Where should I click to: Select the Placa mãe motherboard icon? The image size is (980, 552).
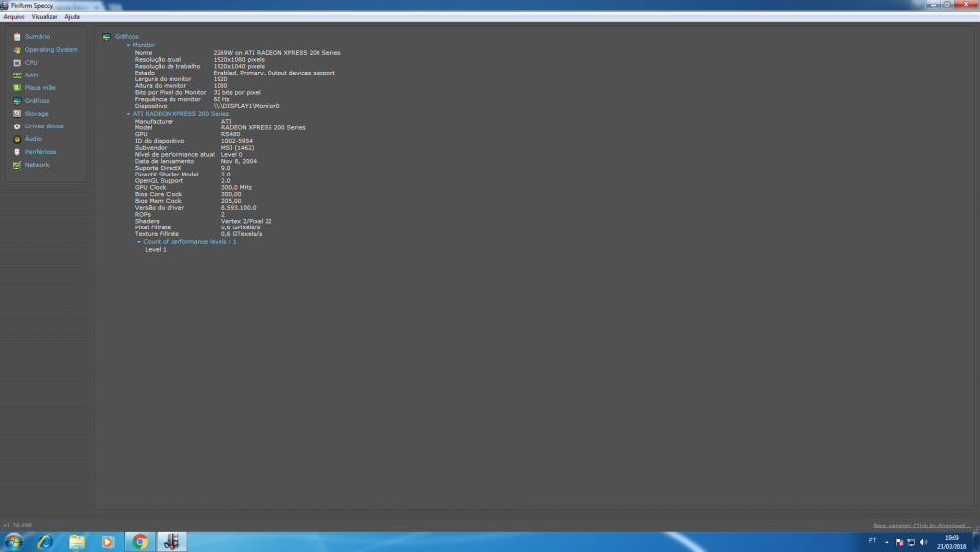pyautogui.click(x=17, y=88)
